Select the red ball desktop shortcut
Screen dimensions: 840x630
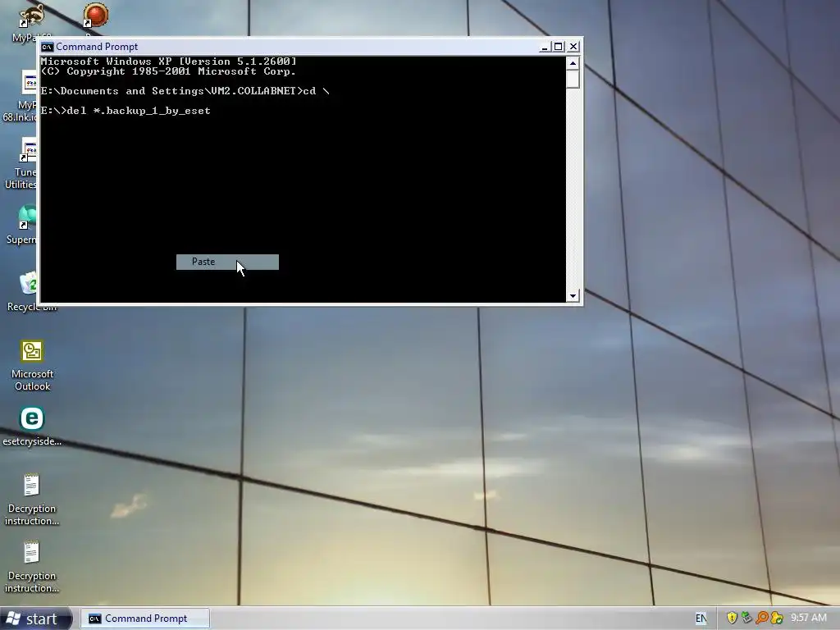point(95,16)
